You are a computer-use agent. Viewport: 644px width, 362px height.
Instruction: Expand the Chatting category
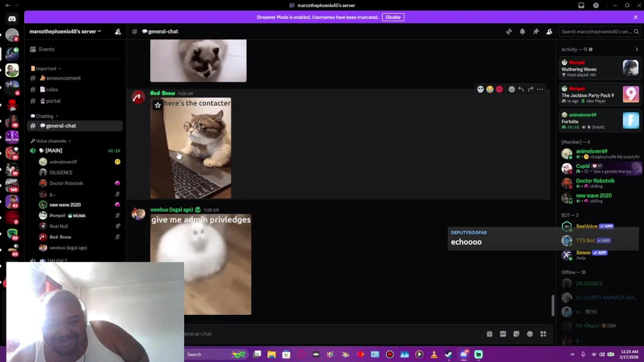click(44, 116)
